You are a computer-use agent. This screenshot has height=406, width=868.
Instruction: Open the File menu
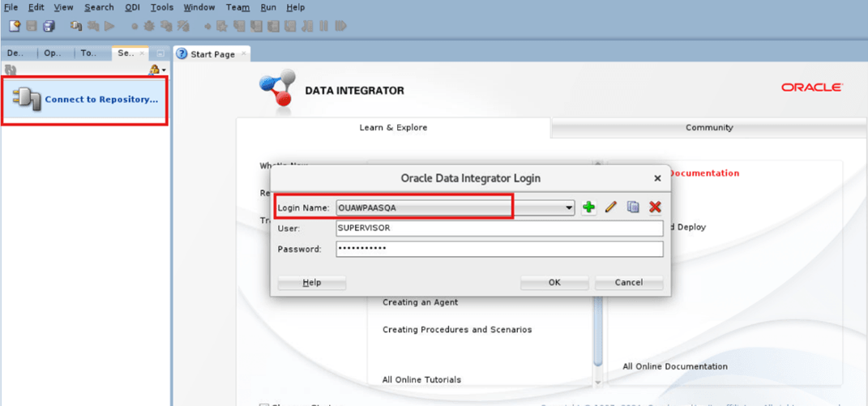coord(11,8)
